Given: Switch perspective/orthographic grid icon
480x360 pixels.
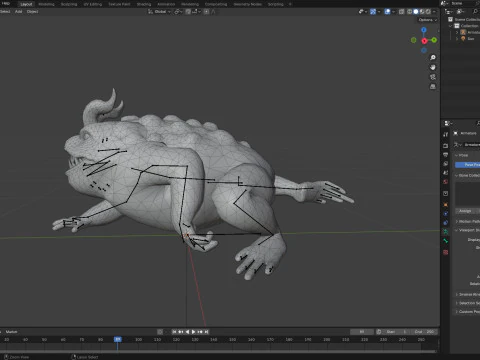Looking at the screenshot, I should click(433, 87).
